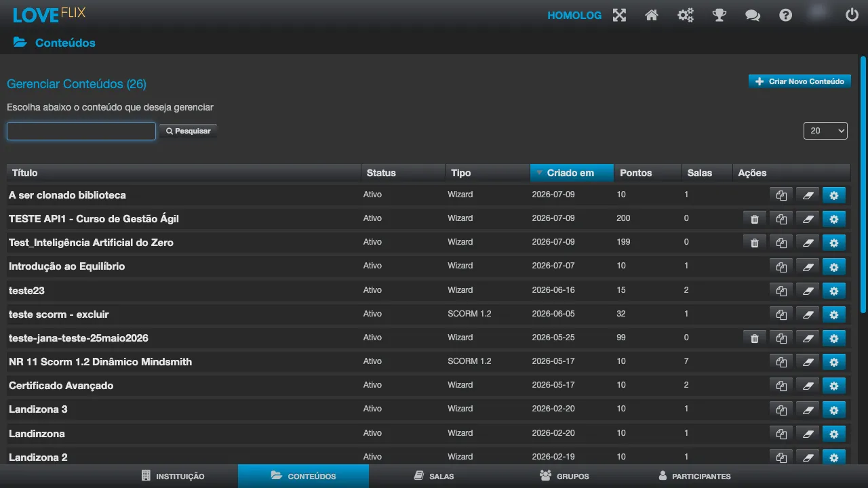Switch to the Salas bottom tab
The image size is (868, 488).
coord(434,476)
